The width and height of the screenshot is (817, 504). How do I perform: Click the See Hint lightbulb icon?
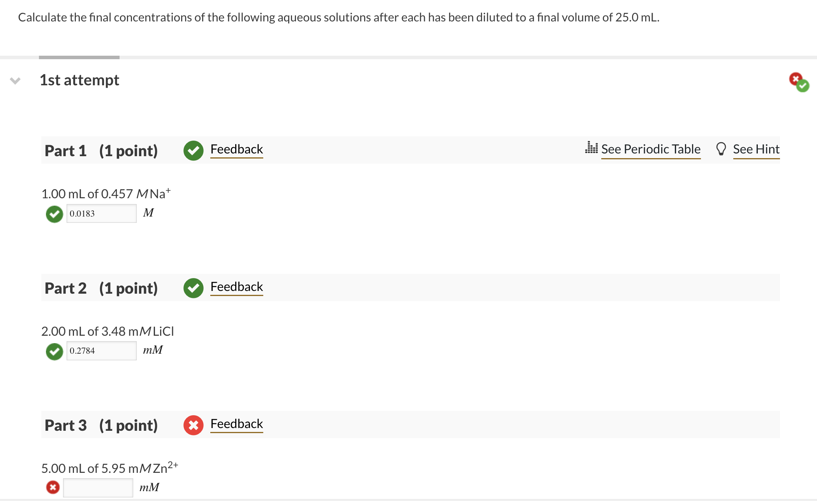click(722, 149)
